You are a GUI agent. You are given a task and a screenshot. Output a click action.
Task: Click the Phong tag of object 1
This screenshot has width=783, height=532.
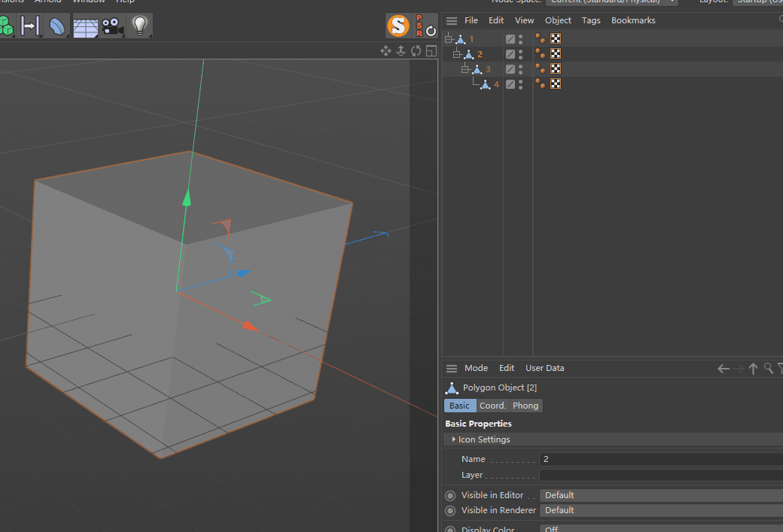click(x=541, y=38)
